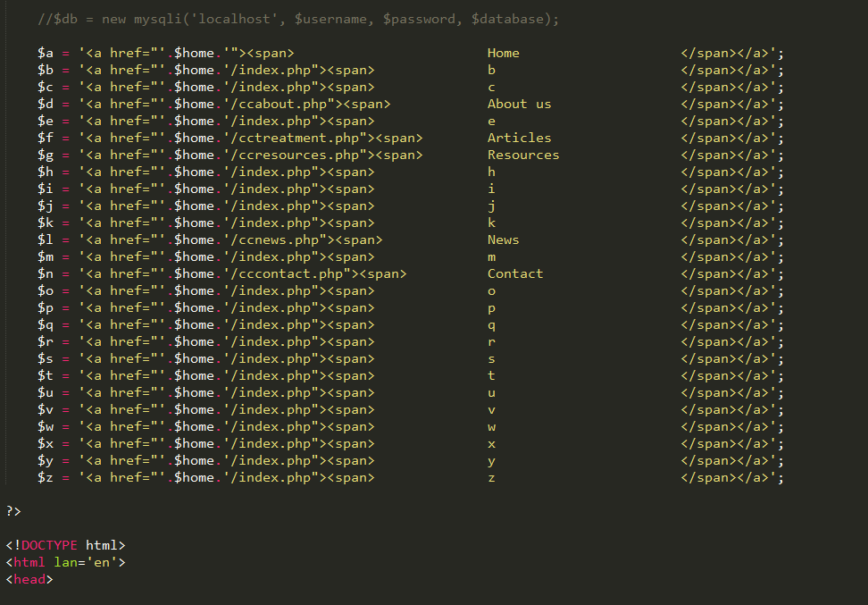The image size is (868, 605).
Task: Click the head opening tag
Action: pyautogui.click(x=28, y=579)
